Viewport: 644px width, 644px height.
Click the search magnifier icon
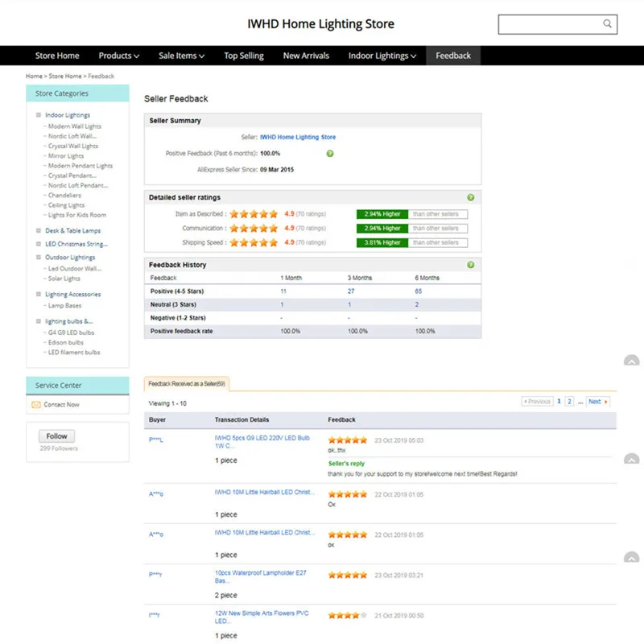[607, 23]
